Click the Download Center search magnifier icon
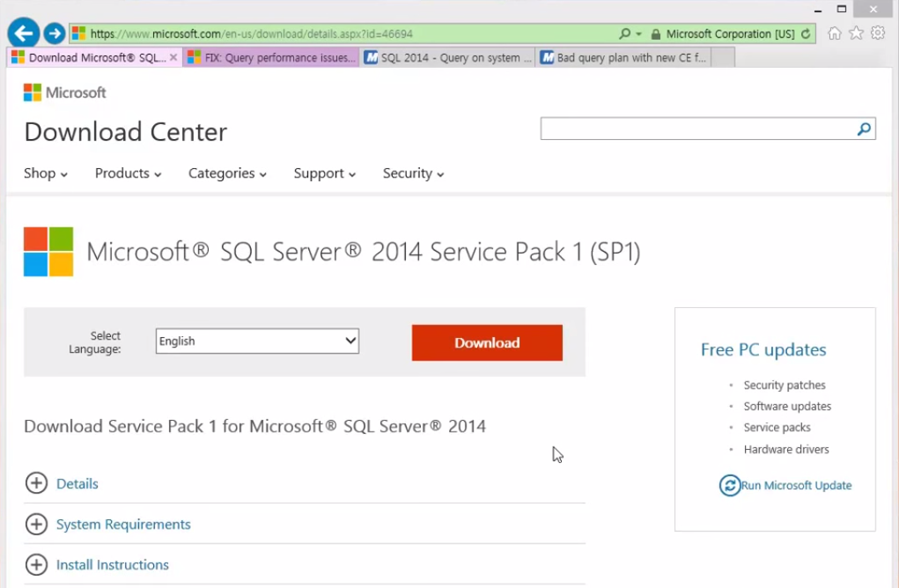Viewport: 899px width, 588px height. coord(864,129)
